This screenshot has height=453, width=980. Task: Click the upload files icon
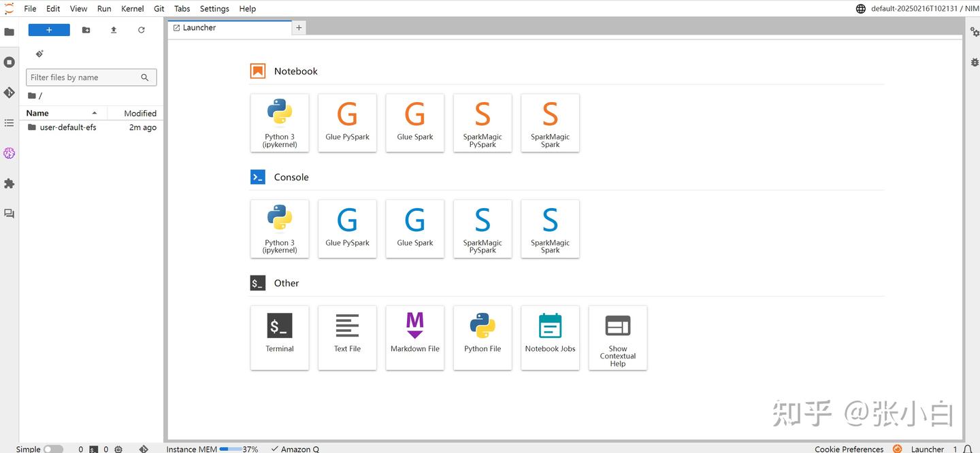click(x=114, y=30)
